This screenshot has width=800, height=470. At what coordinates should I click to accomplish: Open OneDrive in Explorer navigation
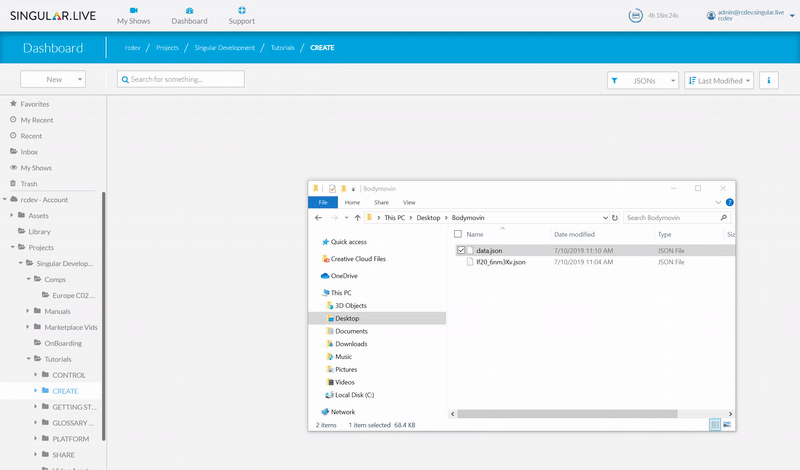344,276
